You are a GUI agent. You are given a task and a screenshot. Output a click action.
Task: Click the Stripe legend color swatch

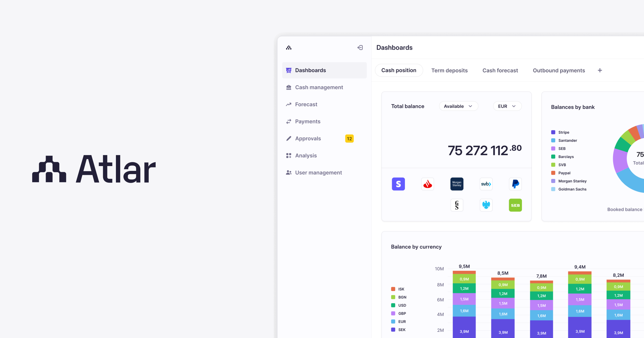pos(553,132)
